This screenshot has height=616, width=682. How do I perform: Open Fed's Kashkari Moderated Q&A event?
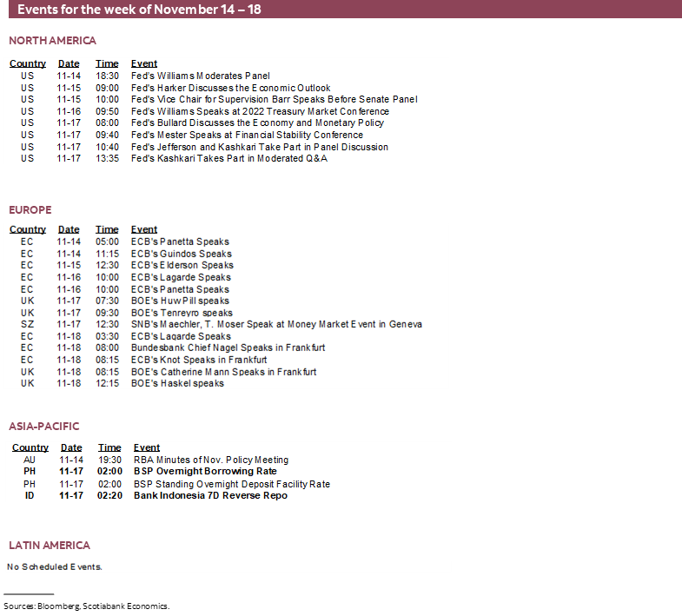coord(229,159)
